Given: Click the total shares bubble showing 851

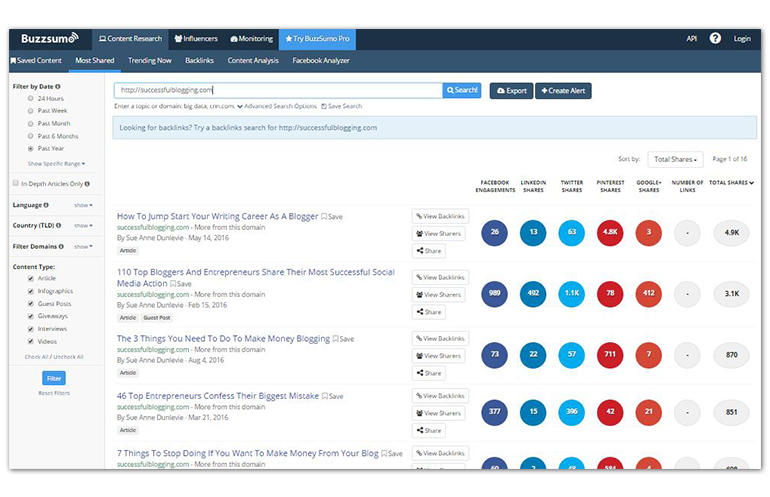Looking at the screenshot, I should (731, 412).
